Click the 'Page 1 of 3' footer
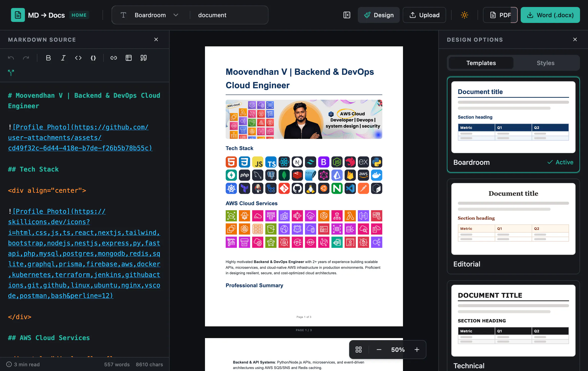The width and height of the screenshot is (588, 371). (304, 317)
